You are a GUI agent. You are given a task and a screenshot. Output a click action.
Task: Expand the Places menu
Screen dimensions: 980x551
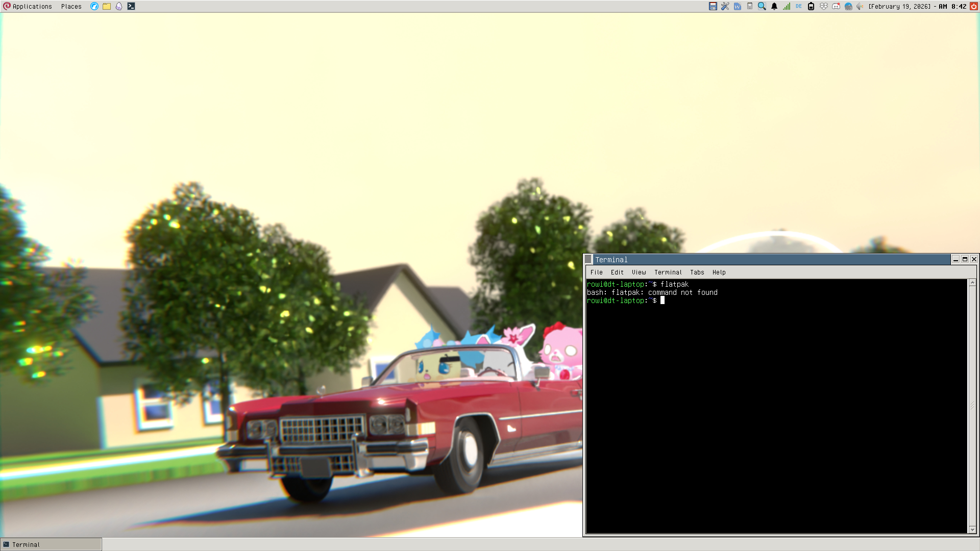coord(71,6)
